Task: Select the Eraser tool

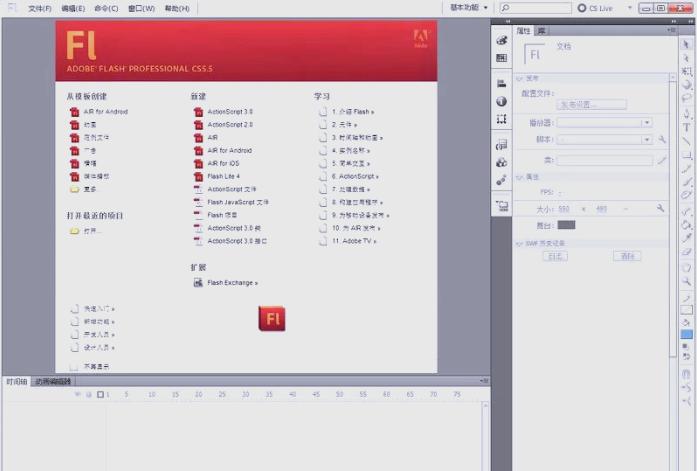Action: click(687, 252)
